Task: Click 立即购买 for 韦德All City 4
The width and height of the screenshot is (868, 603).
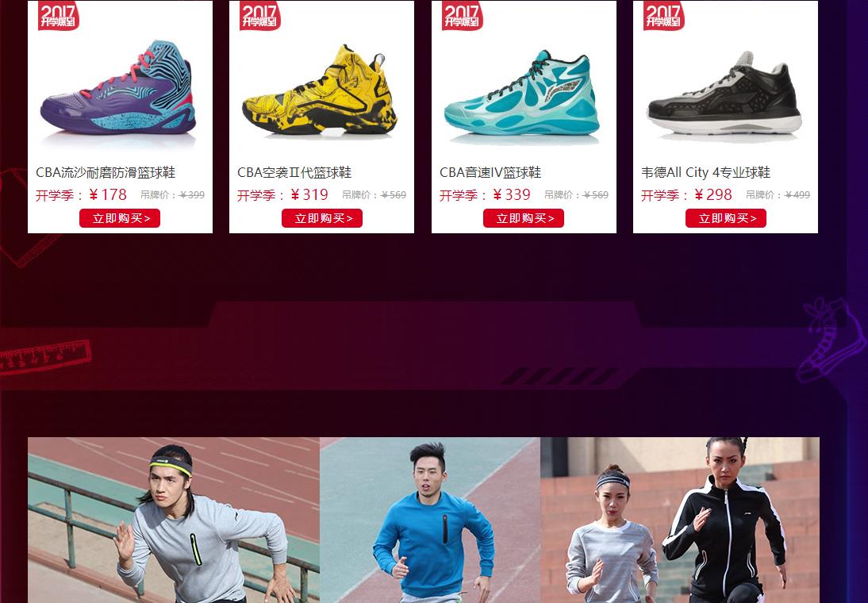Action: [x=726, y=218]
